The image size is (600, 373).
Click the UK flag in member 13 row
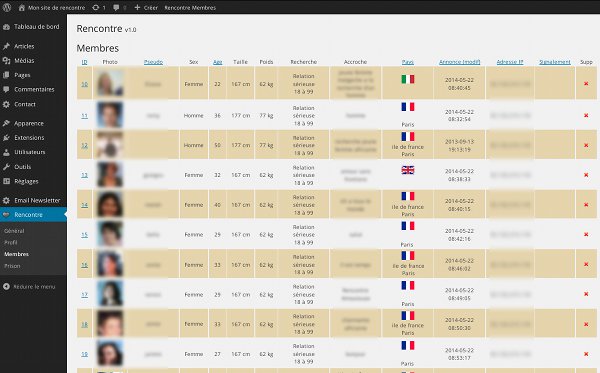click(408, 170)
